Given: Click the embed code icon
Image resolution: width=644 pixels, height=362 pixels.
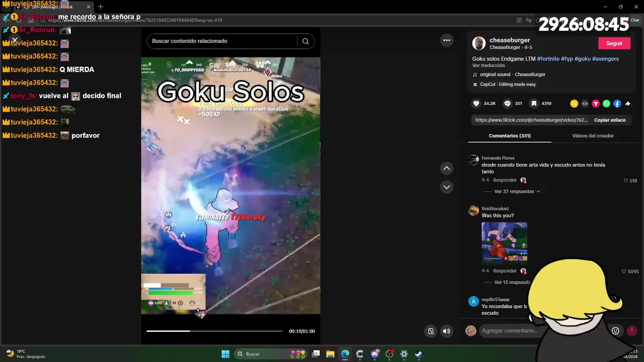Looking at the screenshot, I should click(585, 104).
